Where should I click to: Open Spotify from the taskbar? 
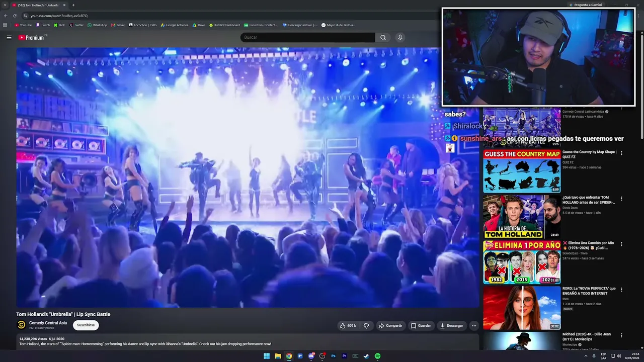pyautogui.click(x=377, y=356)
